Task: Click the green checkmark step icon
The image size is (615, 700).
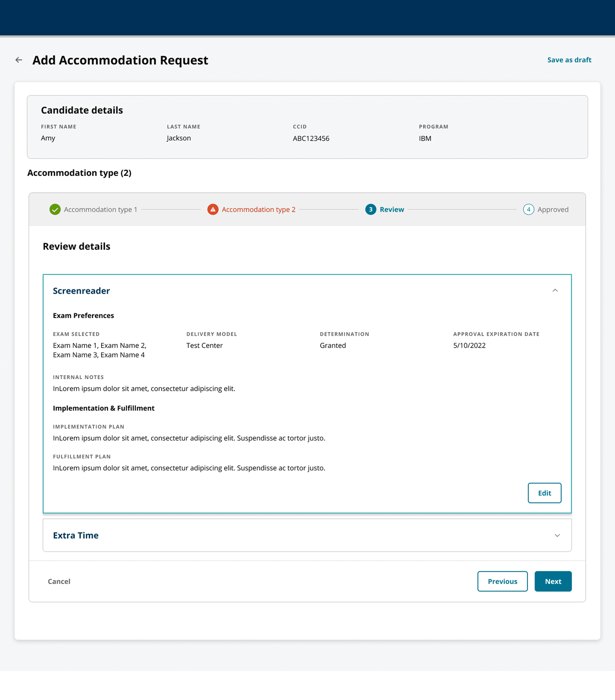Action: point(55,209)
